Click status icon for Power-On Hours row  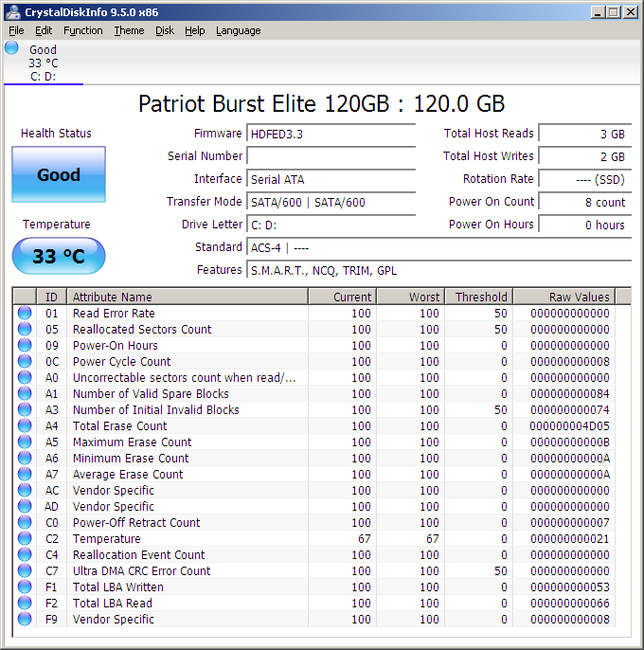(25, 345)
